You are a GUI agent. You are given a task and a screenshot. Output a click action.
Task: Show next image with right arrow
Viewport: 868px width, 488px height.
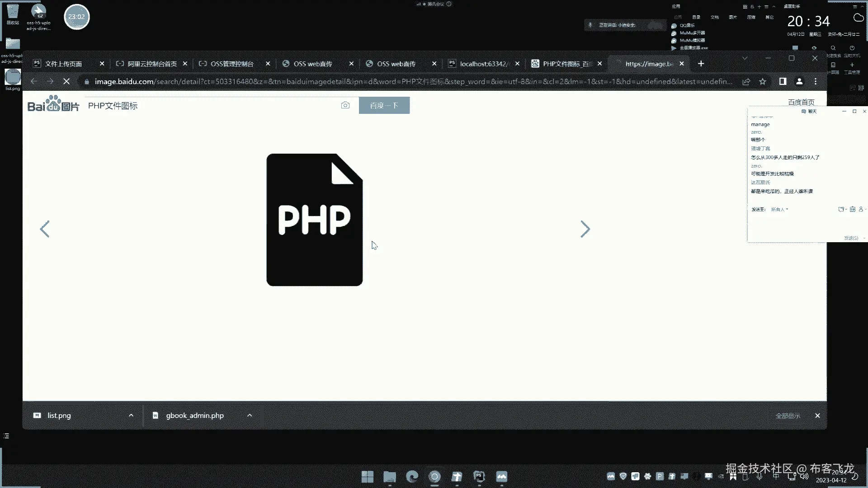pyautogui.click(x=585, y=229)
